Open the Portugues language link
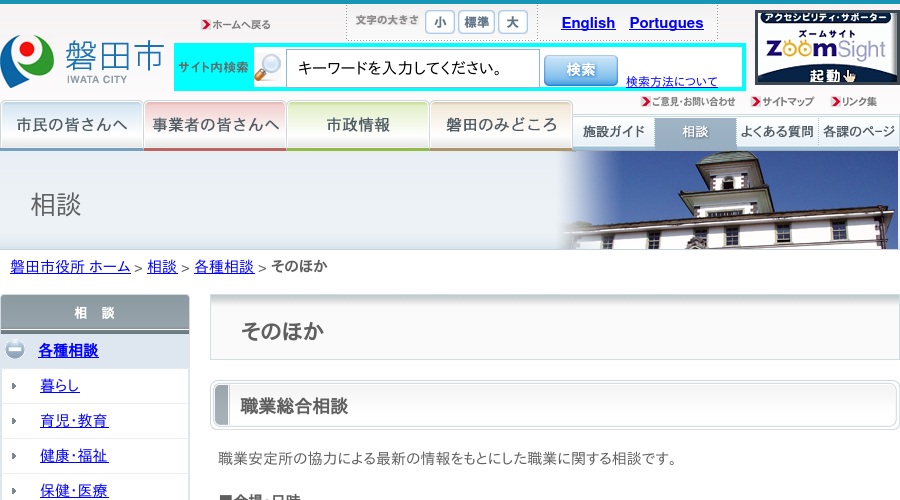The image size is (900, 500). (666, 23)
